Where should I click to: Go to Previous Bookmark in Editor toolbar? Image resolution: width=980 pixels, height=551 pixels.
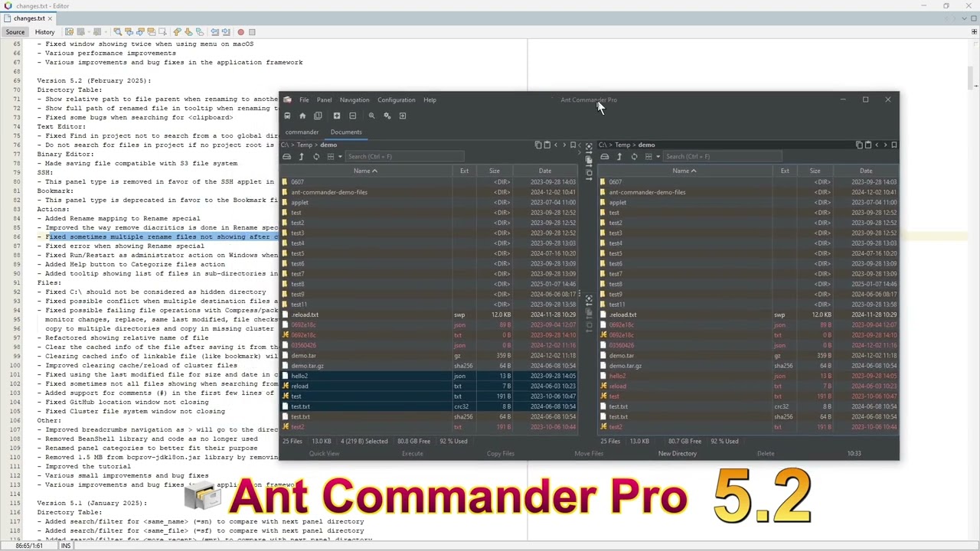(x=177, y=32)
